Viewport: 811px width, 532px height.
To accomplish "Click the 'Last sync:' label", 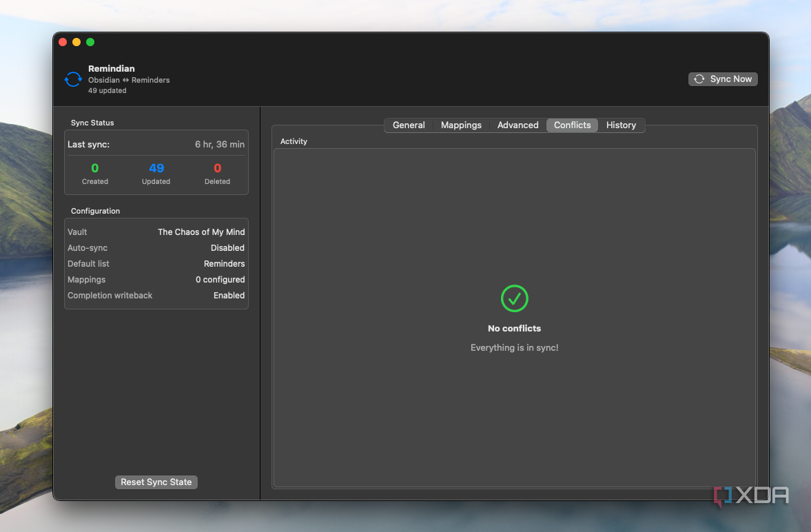I will click(x=88, y=145).
